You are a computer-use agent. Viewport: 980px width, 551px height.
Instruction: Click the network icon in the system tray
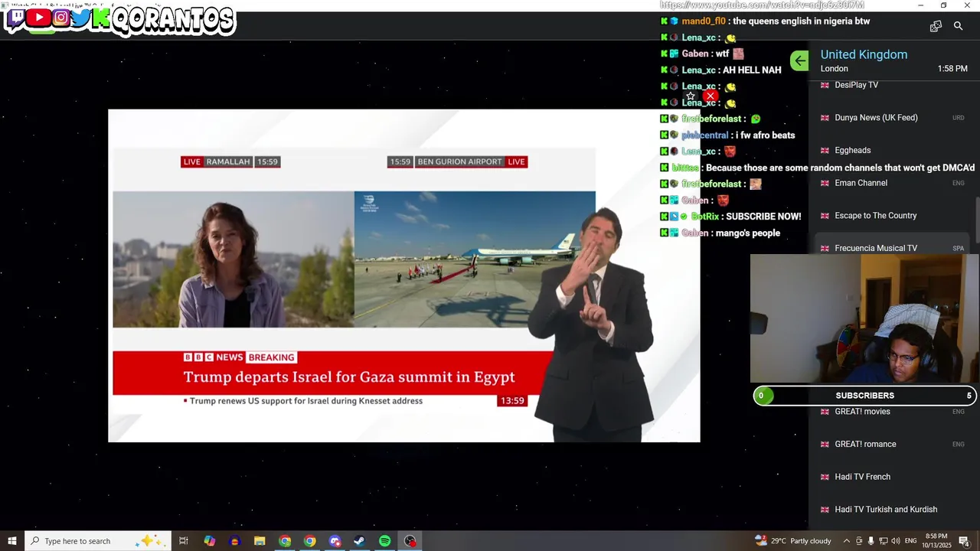883,541
